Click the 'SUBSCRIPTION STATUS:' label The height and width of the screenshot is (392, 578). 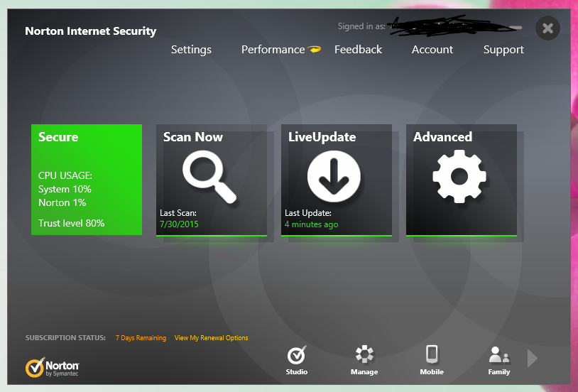click(x=65, y=338)
